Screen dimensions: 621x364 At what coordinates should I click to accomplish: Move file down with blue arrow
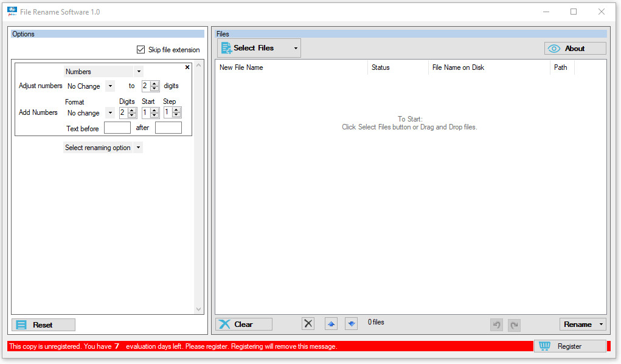[352, 324]
